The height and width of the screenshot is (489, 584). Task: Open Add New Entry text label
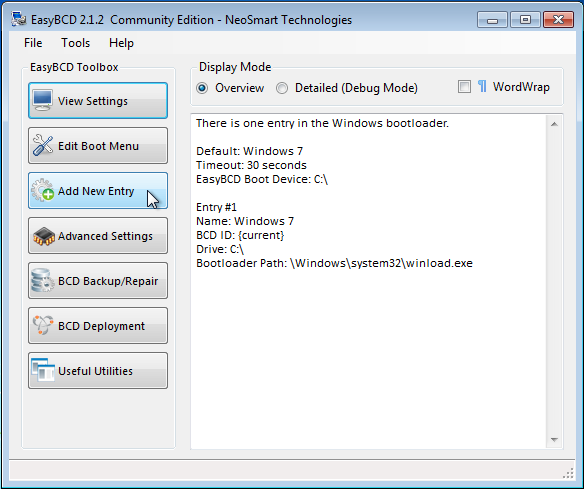[x=96, y=191]
